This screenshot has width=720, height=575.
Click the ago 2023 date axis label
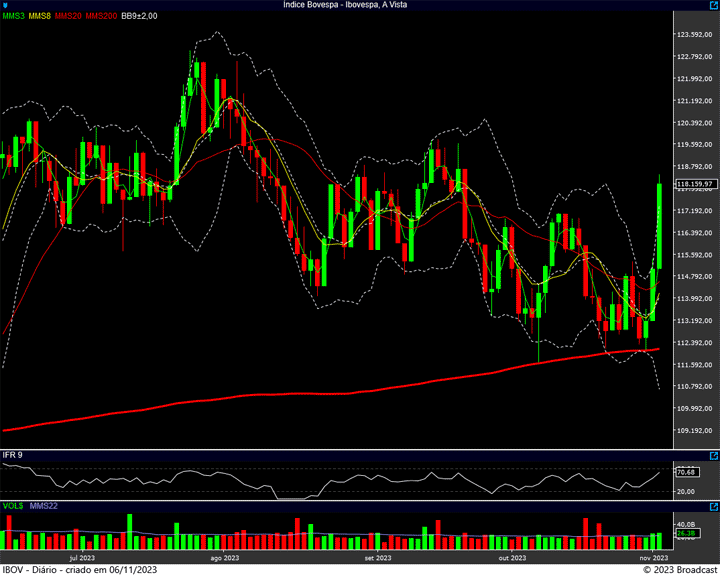point(224,557)
